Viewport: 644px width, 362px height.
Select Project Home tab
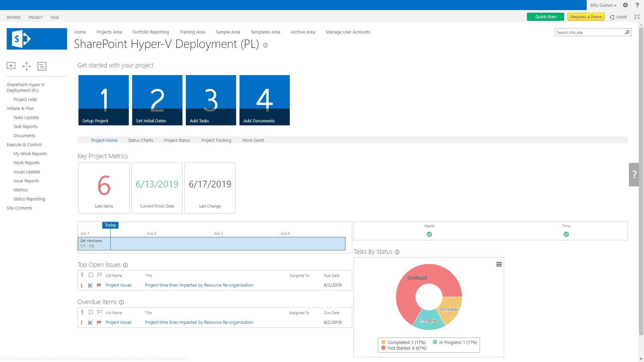[104, 140]
